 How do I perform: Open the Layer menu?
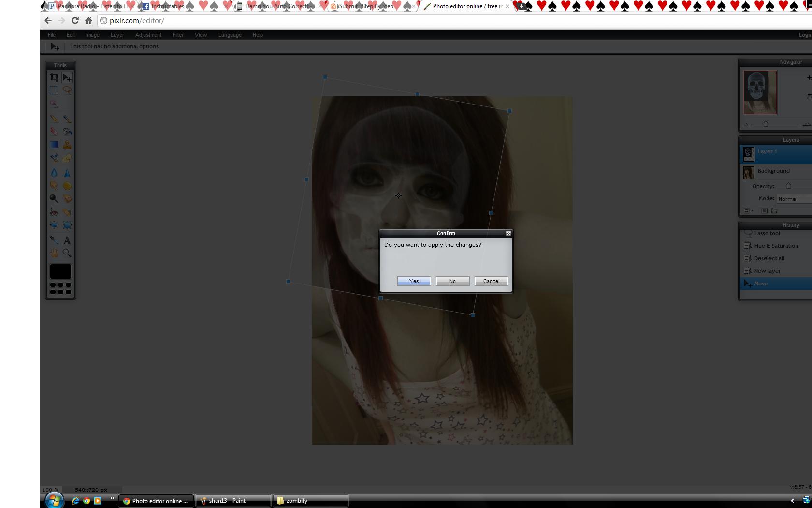click(x=117, y=35)
